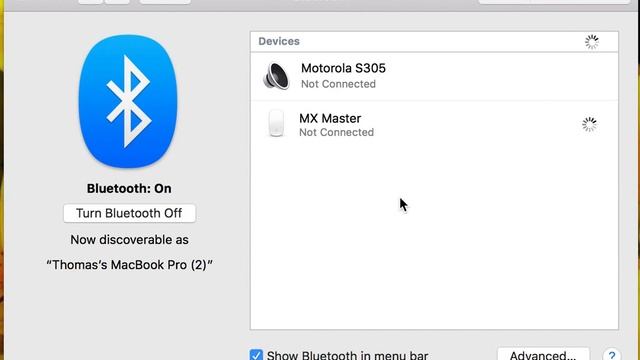The width and height of the screenshot is (640, 360).
Task: Click the Thomas's MacBook Pro (2) name
Action: pos(129,265)
